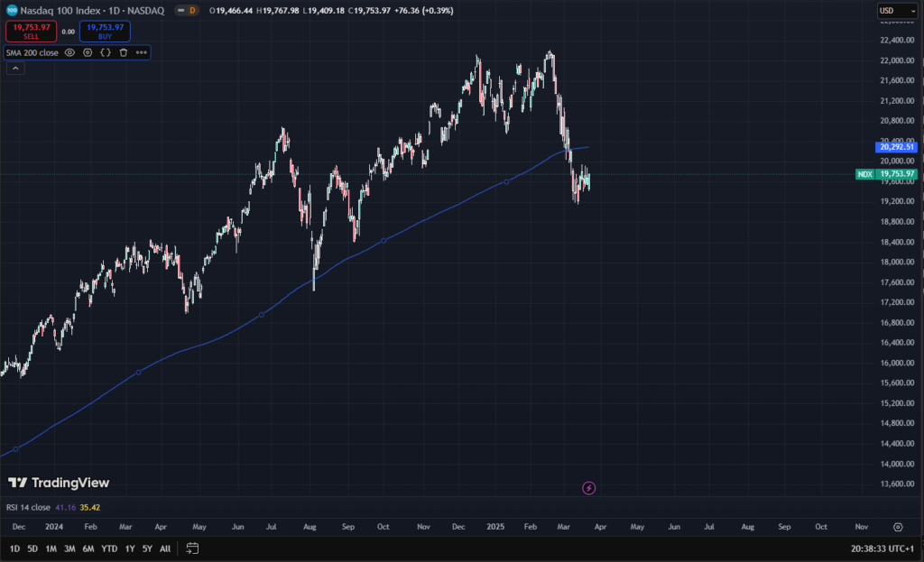Screen dimensions: 924x562
Task: Click the 18,000.00 price axis label
Action: (x=897, y=263)
